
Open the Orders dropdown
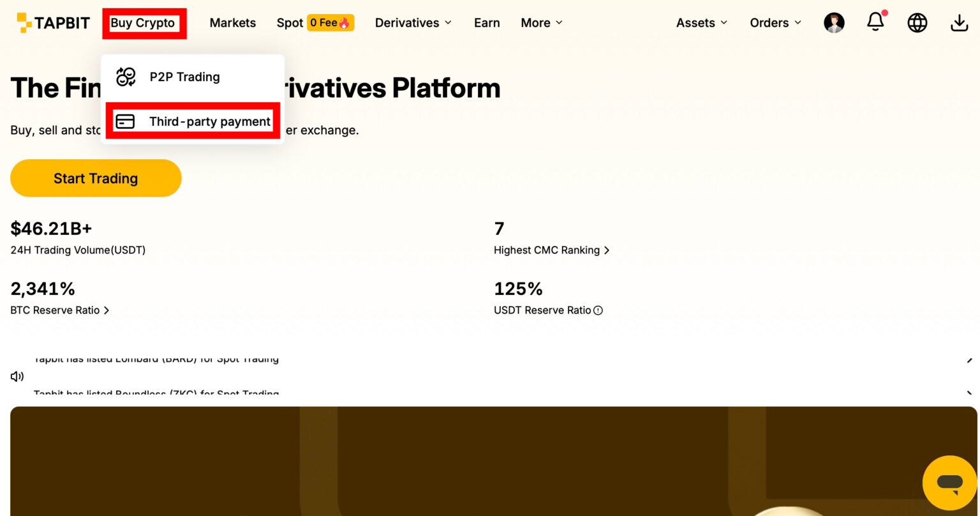[x=775, y=23]
